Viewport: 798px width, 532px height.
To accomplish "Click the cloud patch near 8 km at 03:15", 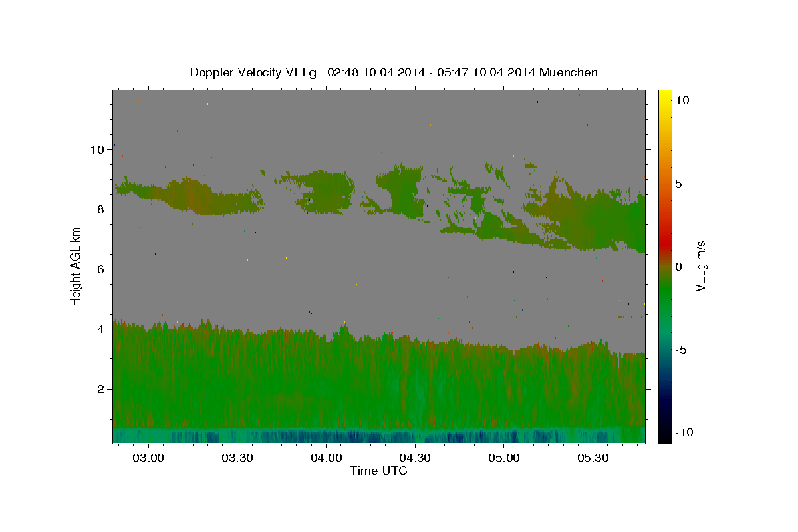I will tap(193, 196).
